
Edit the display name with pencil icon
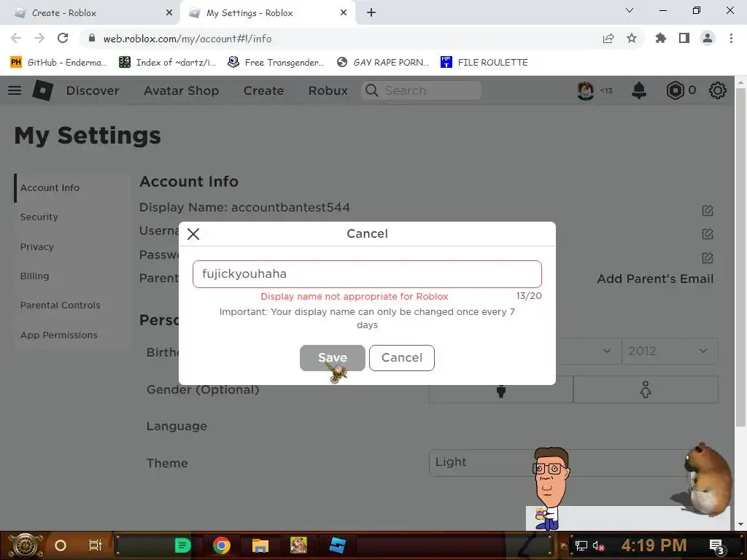coord(708,211)
